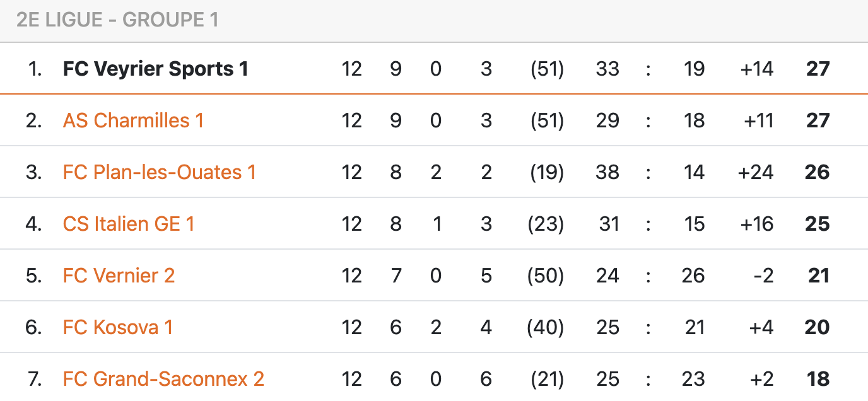Image resolution: width=868 pixels, height=401 pixels.
Task: Click the 26 goals conceded by FC Vernier
Action: pos(693,276)
